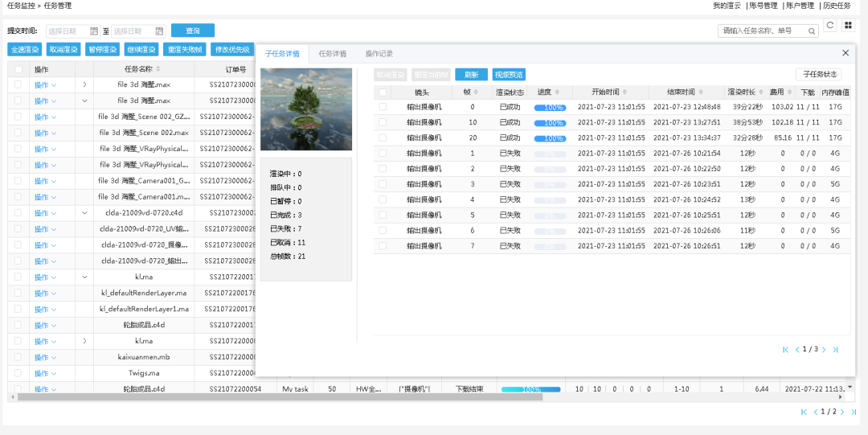Click the 重渲失败帧 button

(x=184, y=50)
